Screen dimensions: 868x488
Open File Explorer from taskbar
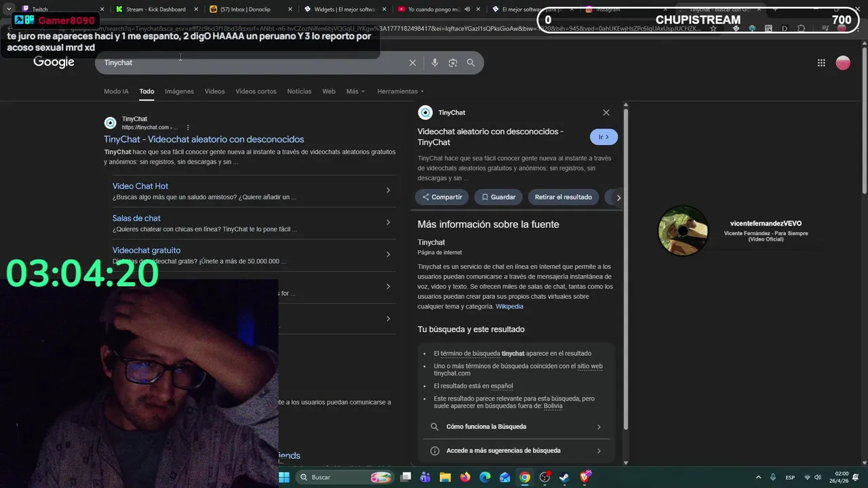[445, 477]
